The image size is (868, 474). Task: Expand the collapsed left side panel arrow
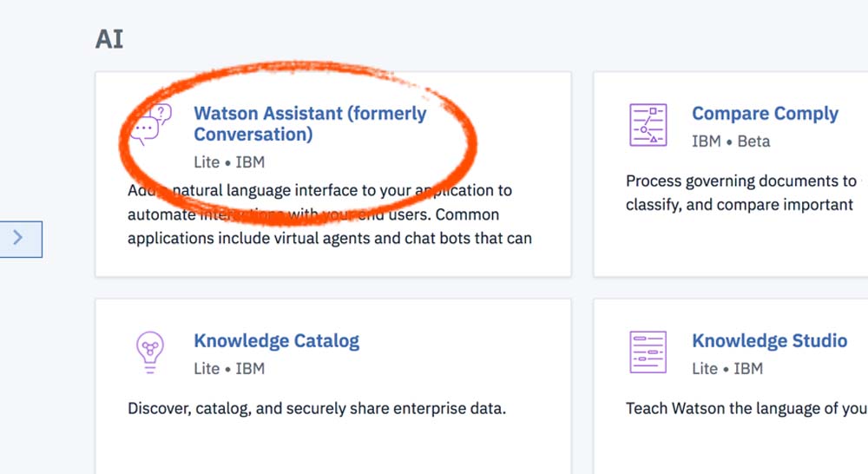click(19, 237)
